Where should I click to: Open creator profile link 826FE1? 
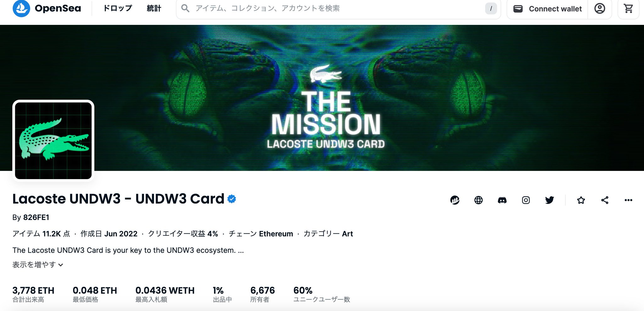tap(36, 218)
